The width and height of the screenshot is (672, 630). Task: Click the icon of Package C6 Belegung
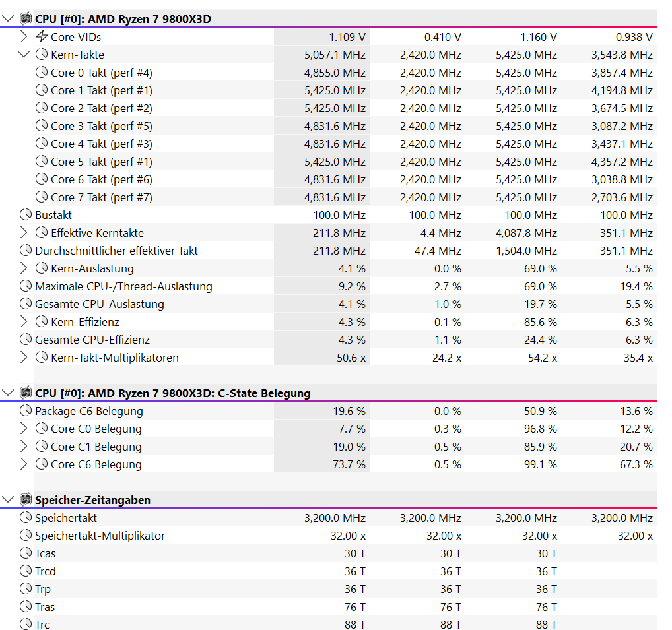tap(26, 410)
